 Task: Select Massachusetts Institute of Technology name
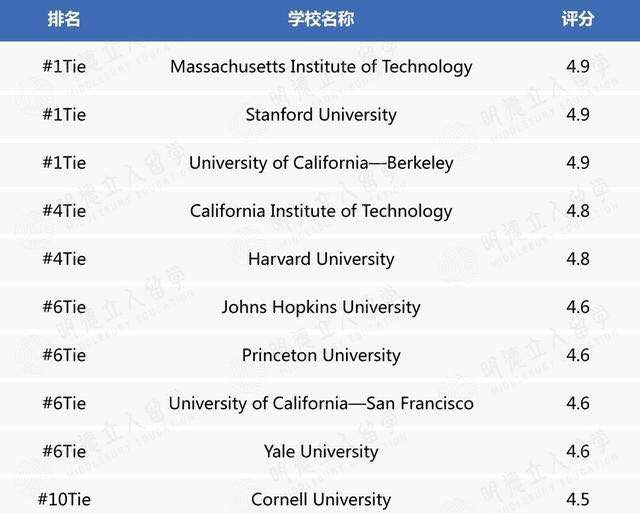click(321, 67)
